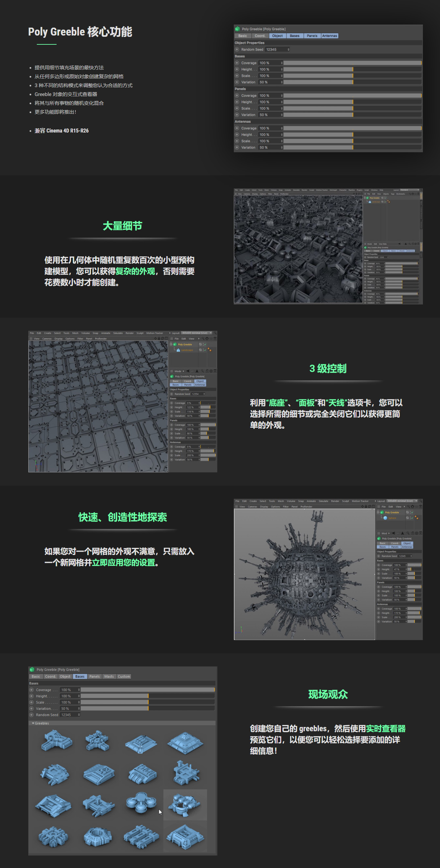Toggle Random Seed keyframe dot in top panel
440x868 pixels.
coord(237,50)
